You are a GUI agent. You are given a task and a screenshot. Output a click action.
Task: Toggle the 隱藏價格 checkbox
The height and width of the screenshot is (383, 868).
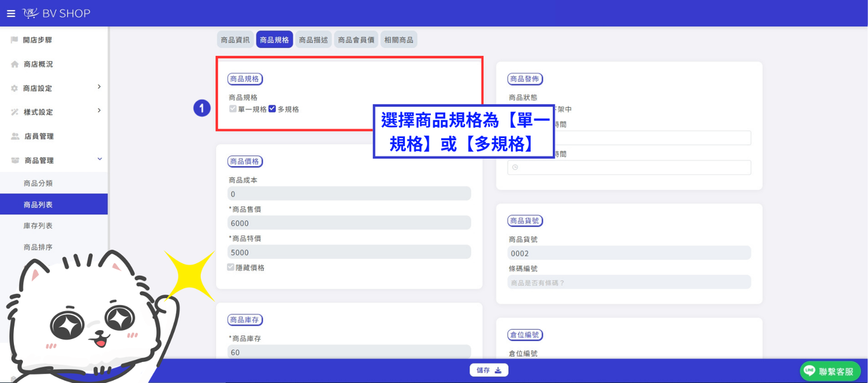(x=231, y=267)
